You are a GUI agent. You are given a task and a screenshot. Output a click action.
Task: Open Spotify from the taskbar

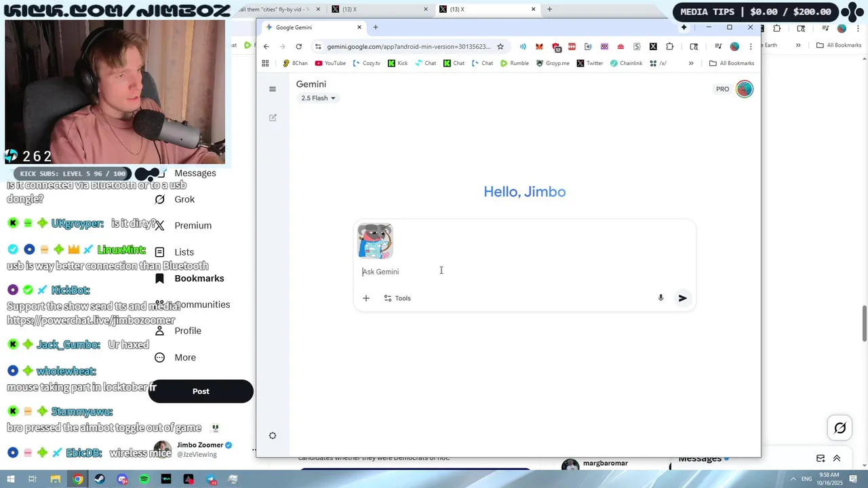click(144, 479)
